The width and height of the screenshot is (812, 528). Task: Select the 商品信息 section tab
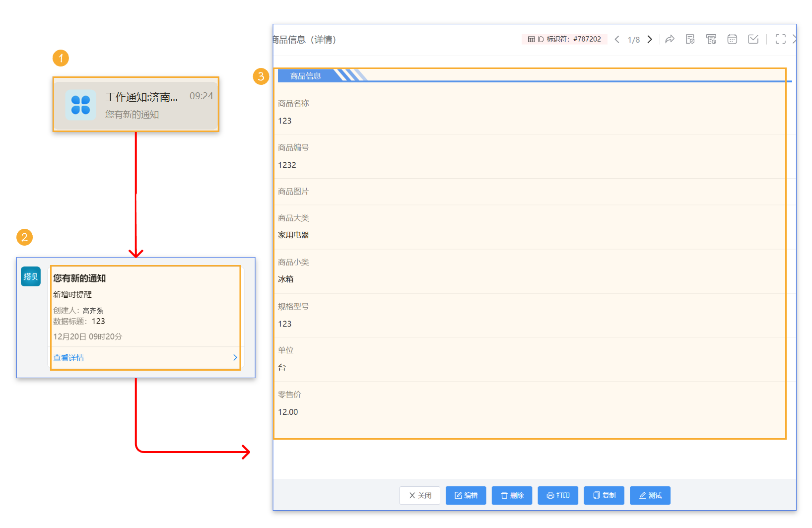pyautogui.click(x=306, y=76)
